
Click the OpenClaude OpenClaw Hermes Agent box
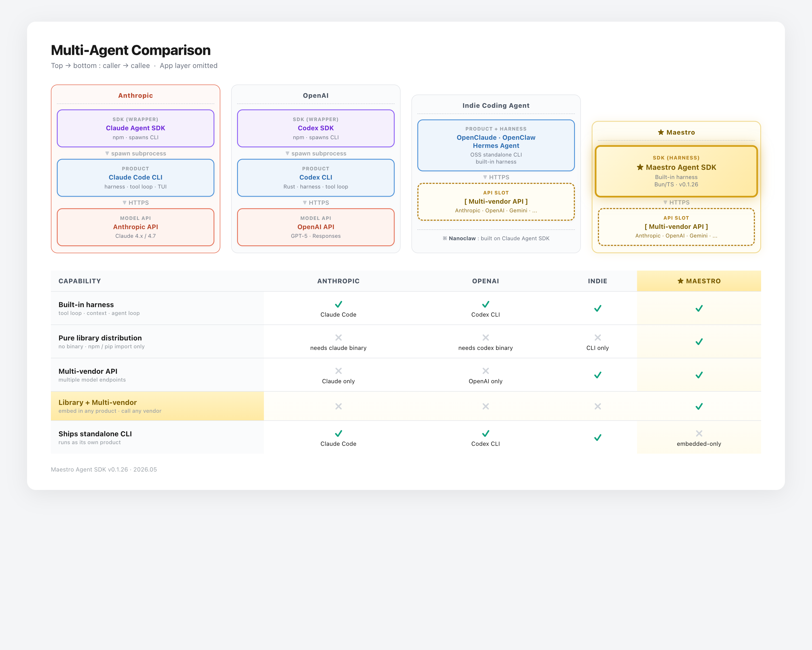pyautogui.click(x=496, y=145)
